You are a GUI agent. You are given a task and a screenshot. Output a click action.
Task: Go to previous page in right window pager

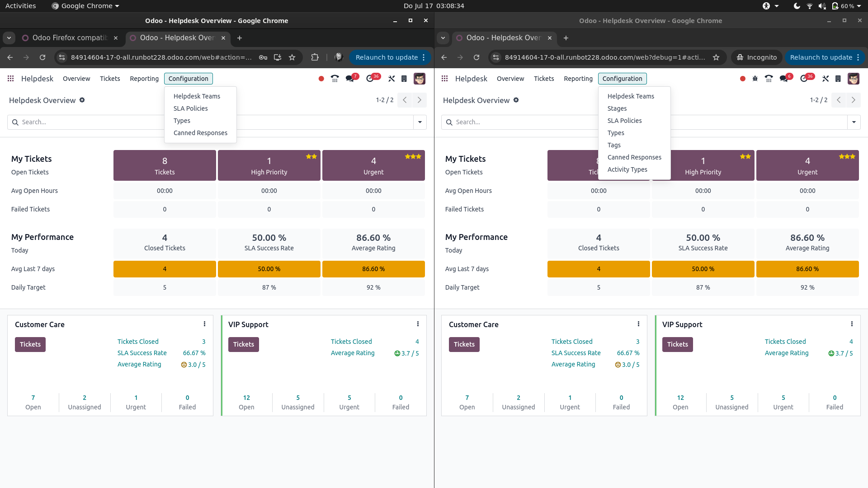[839, 100]
